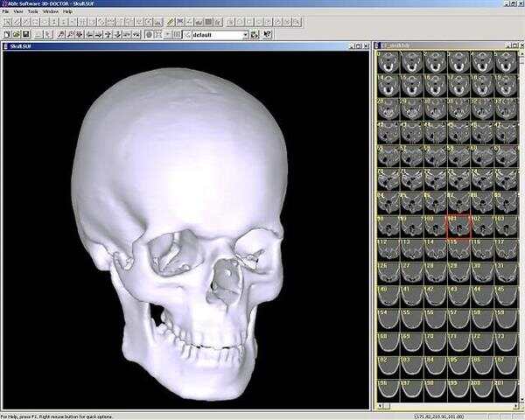
Task: Open the File menu
Action: [5, 11]
